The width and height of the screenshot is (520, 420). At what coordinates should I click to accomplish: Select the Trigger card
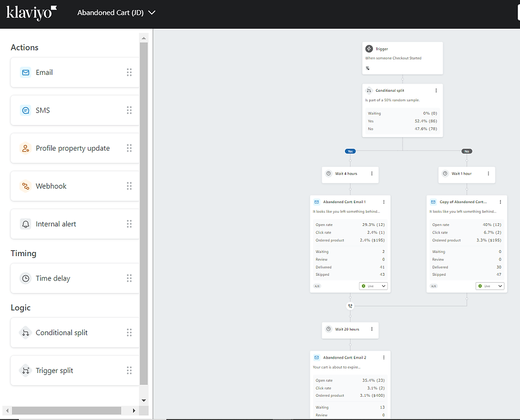pos(403,58)
